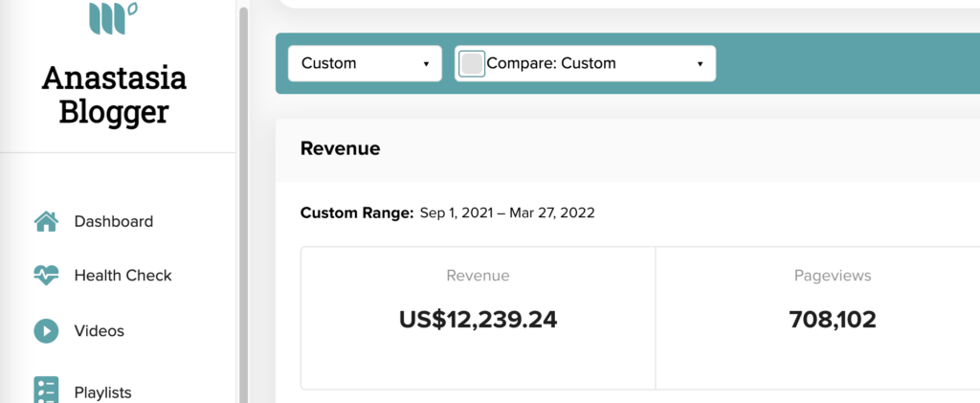Click the Sep 1, 2021 – Mar 27, 2022 range
The width and height of the screenshot is (980, 403).
click(x=507, y=213)
